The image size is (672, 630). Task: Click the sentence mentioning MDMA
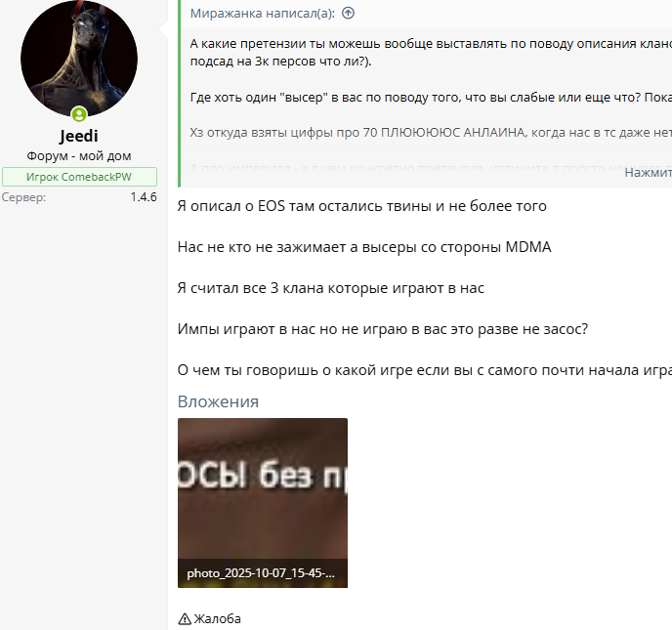[x=364, y=247]
